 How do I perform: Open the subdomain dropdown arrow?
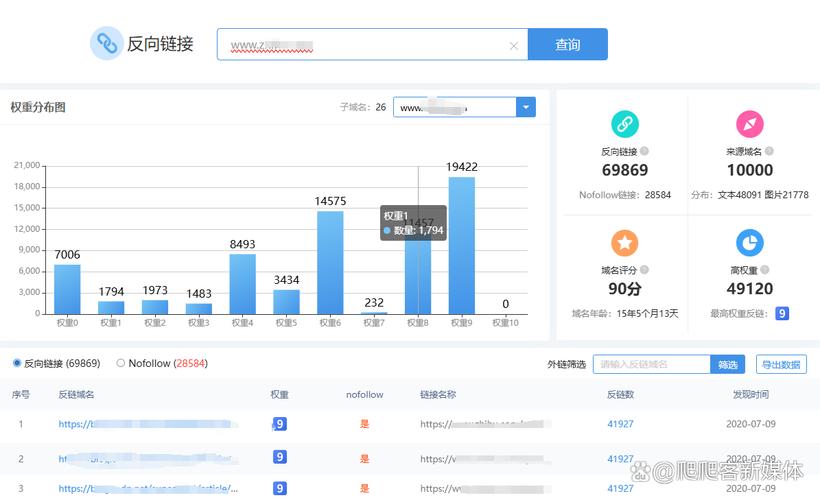point(526,107)
